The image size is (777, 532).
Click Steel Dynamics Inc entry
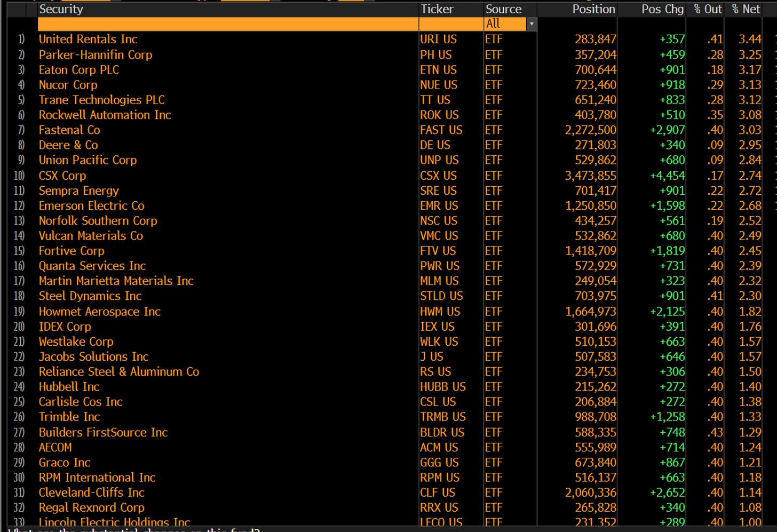(x=90, y=296)
